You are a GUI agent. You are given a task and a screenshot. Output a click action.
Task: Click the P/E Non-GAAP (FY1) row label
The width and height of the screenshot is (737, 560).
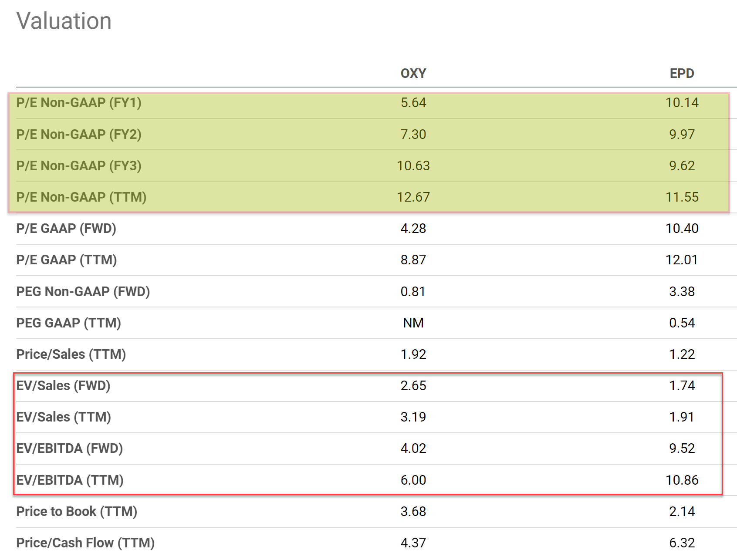pyautogui.click(x=79, y=103)
